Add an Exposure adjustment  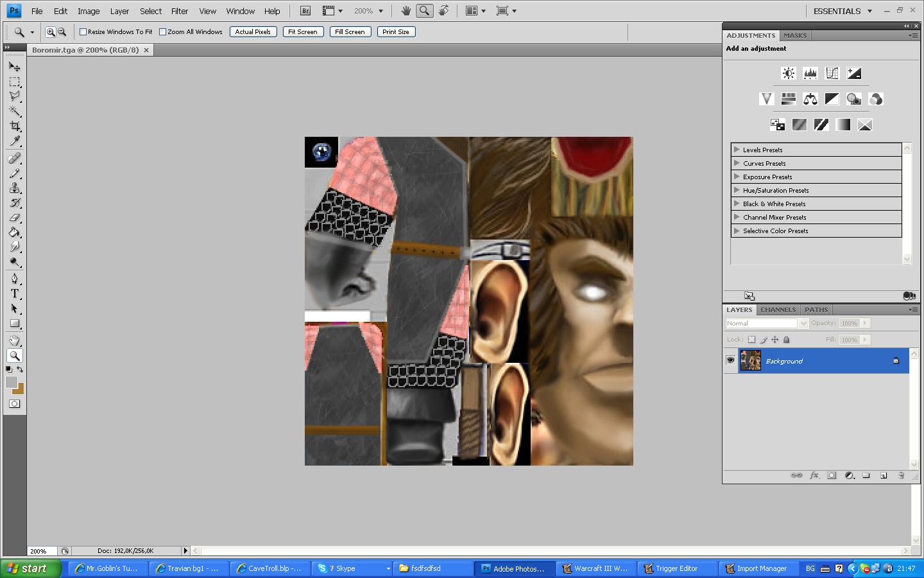(854, 73)
